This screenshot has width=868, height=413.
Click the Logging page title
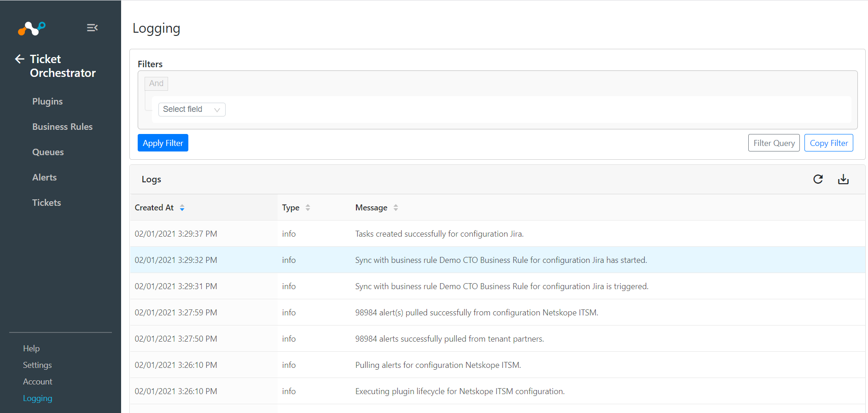click(x=156, y=29)
